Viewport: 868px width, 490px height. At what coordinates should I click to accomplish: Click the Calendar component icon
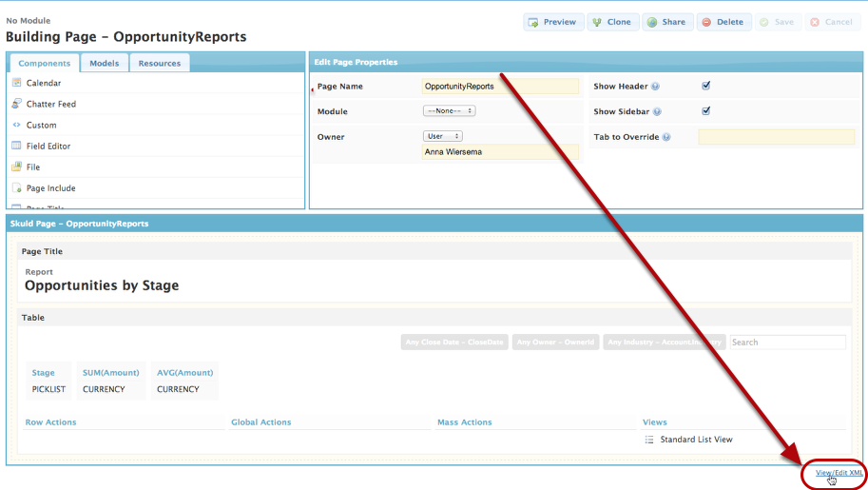tap(17, 83)
